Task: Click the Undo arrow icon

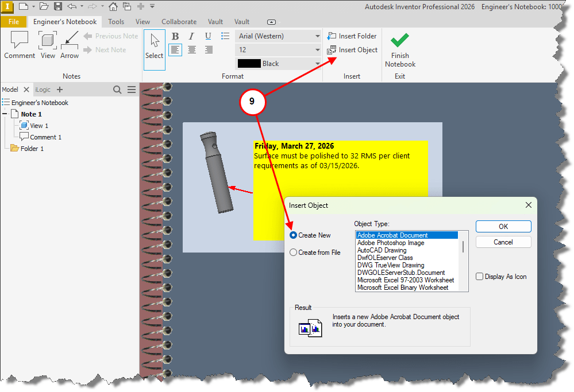Action: 72,6
